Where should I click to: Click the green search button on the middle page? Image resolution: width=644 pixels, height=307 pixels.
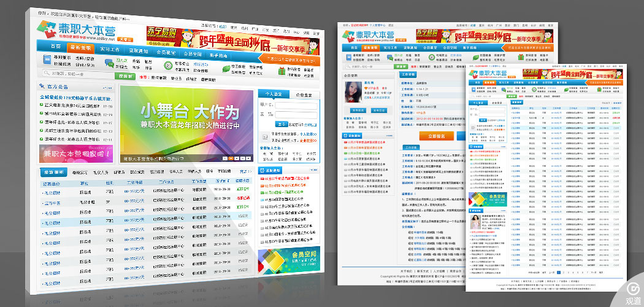coord(401,66)
